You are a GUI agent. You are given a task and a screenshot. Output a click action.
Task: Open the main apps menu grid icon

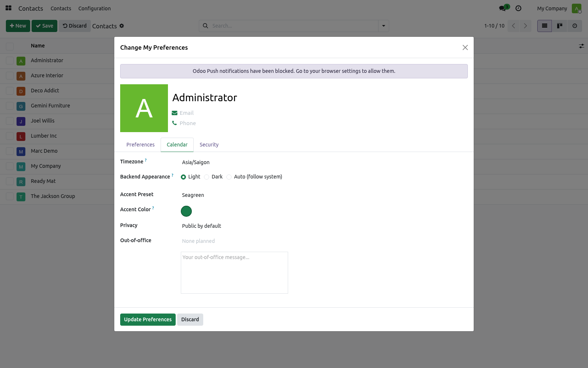click(8, 8)
